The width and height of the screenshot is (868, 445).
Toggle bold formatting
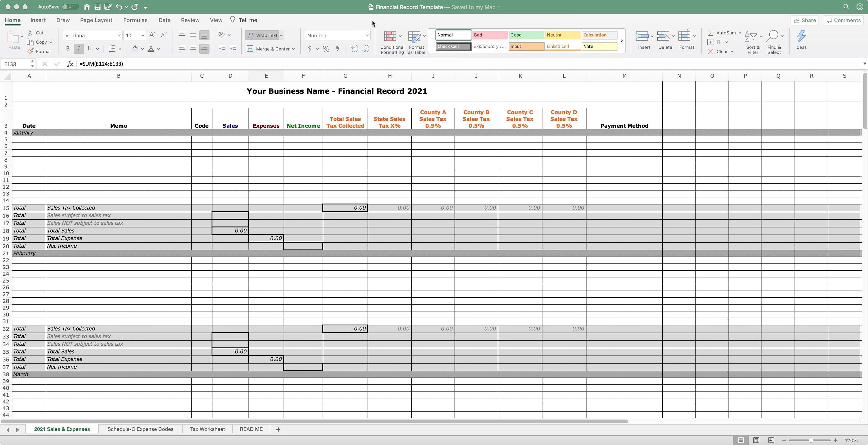click(x=67, y=49)
